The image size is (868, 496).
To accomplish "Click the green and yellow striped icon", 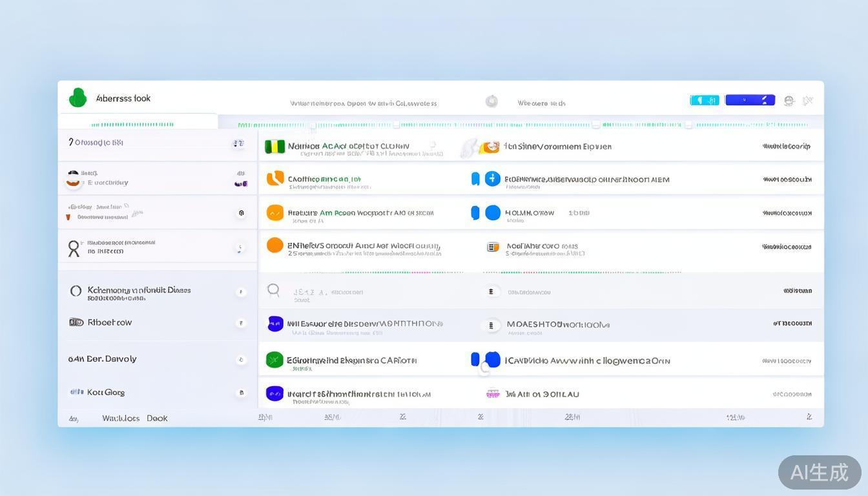I will coord(274,147).
